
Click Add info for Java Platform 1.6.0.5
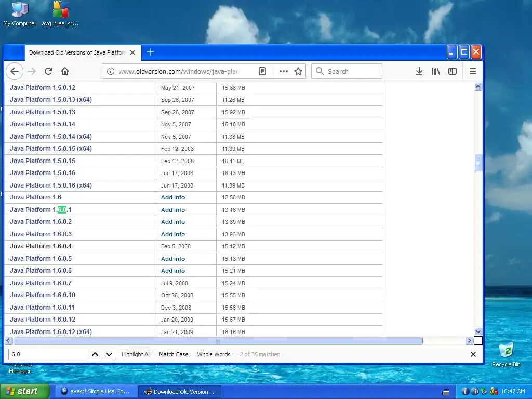(x=173, y=259)
